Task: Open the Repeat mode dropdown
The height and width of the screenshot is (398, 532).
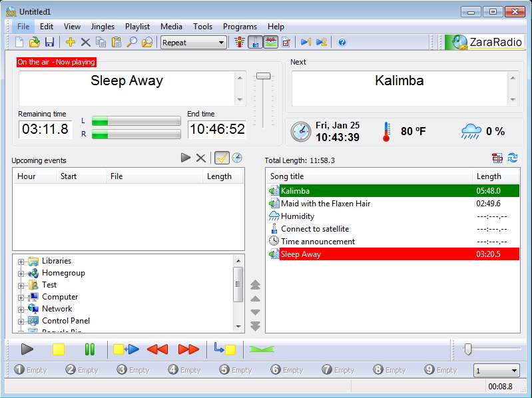Action: point(193,43)
